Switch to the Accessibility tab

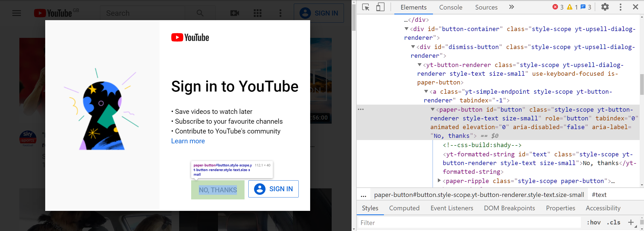[x=603, y=208]
